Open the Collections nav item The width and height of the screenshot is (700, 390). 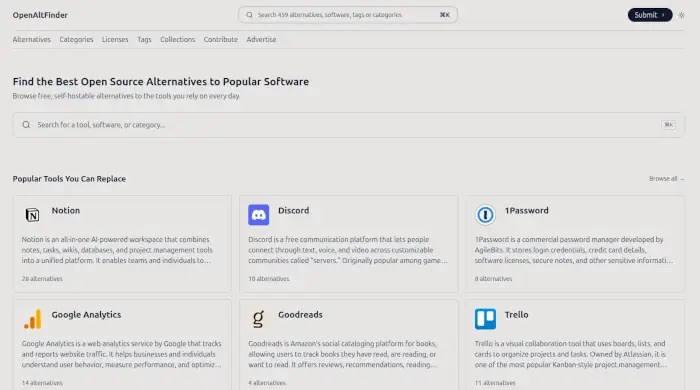[x=178, y=39]
